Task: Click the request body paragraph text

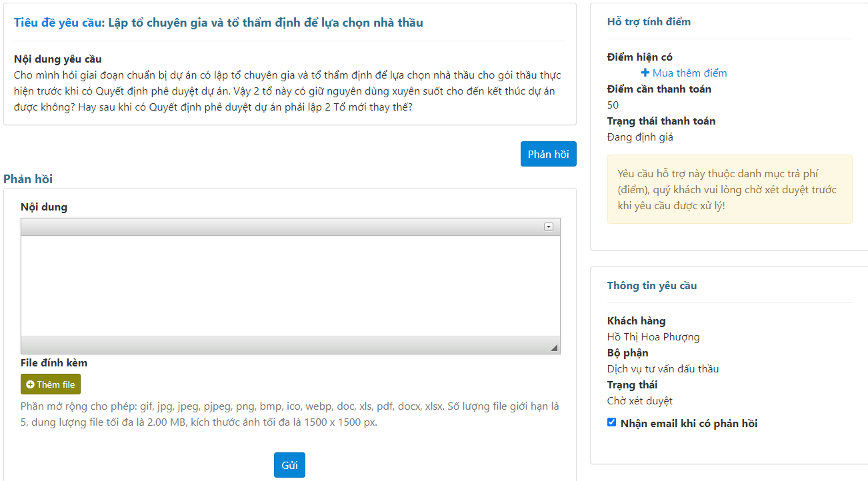Action: coord(287,91)
